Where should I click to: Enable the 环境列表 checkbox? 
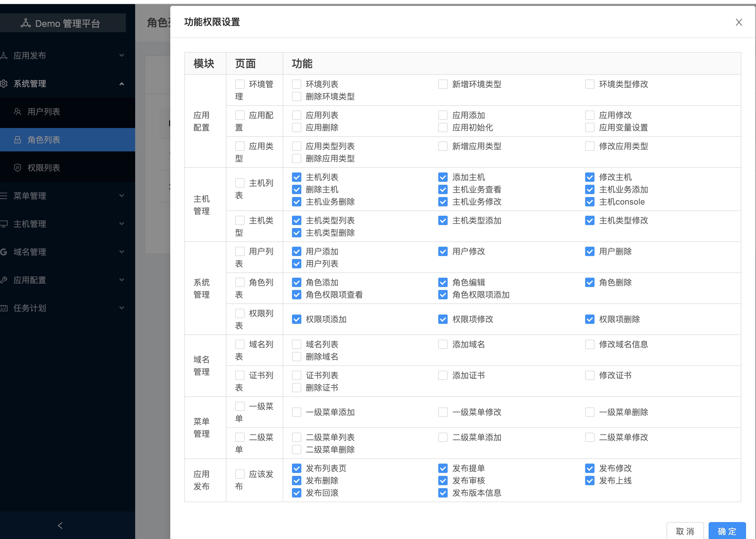tap(296, 84)
